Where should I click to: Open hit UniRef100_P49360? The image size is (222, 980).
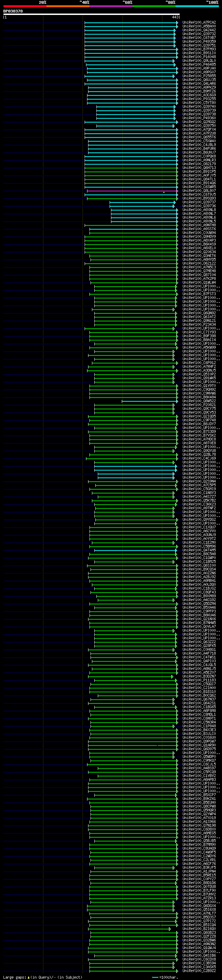(199, 118)
